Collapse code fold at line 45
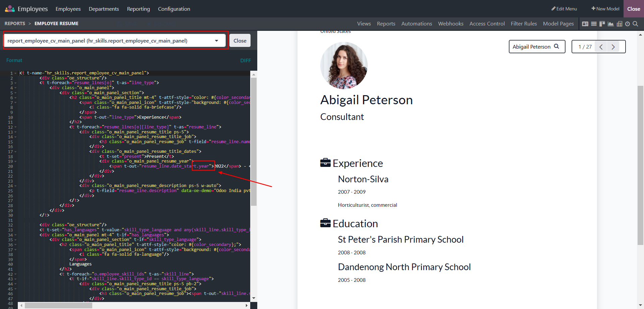The height and width of the screenshot is (309, 644). (x=15, y=289)
